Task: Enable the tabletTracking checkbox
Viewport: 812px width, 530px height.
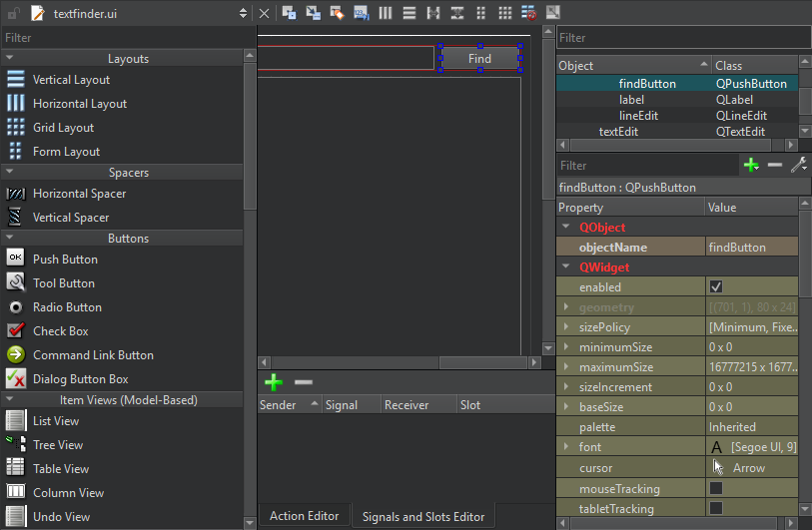Action: click(x=716, y=508)
